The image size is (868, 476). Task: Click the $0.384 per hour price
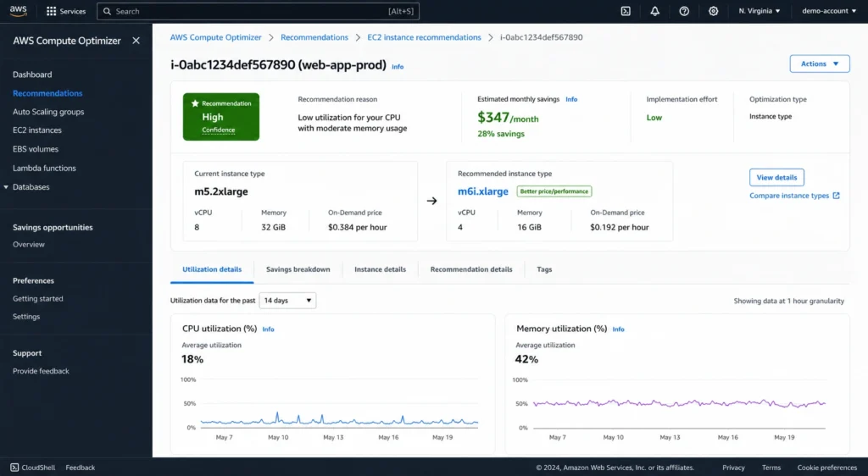click(358, 227)
